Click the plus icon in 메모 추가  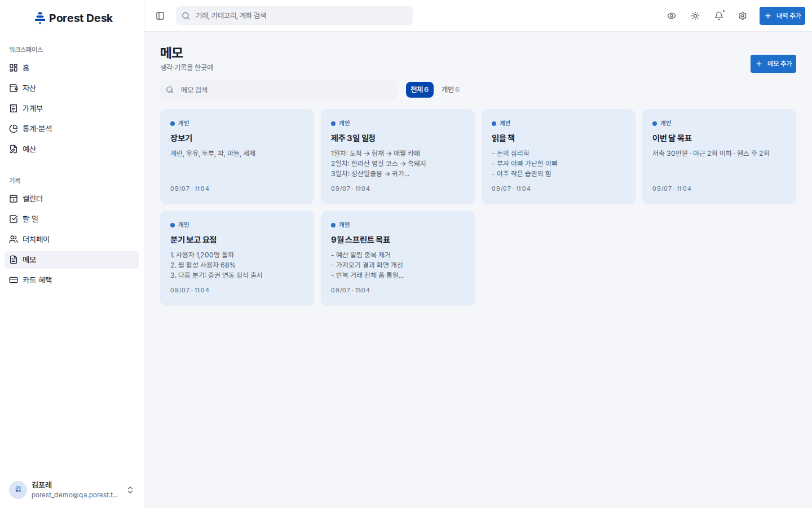(759, 64)
